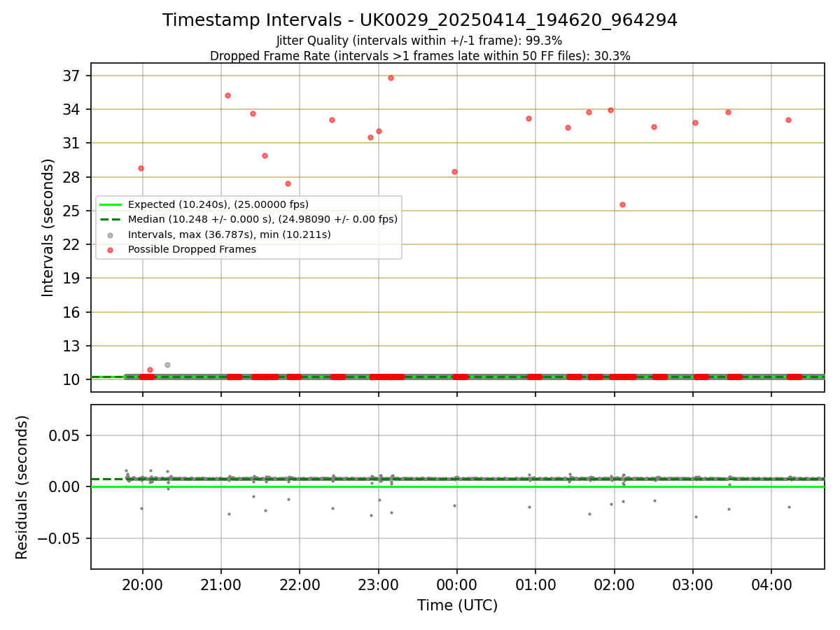Click the 'Intervals (seconds)' y-axis label

point(48,227)
